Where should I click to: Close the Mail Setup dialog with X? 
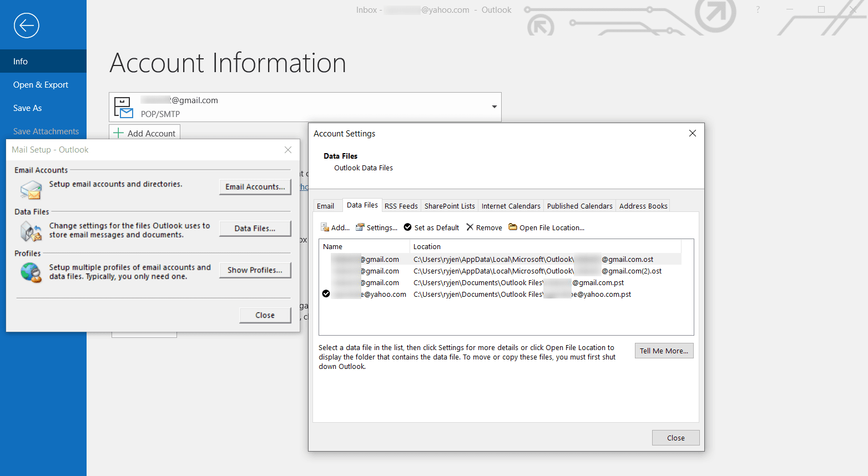pos(288,150)
